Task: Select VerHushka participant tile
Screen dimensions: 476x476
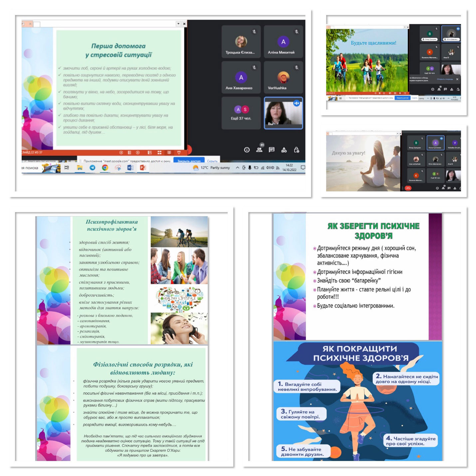Action: [x=283, y=77]
